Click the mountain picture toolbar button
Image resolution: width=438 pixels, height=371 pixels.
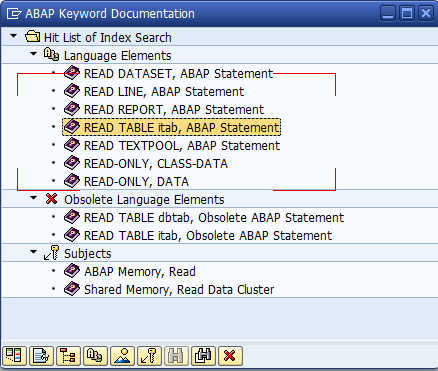coord(122,356)
